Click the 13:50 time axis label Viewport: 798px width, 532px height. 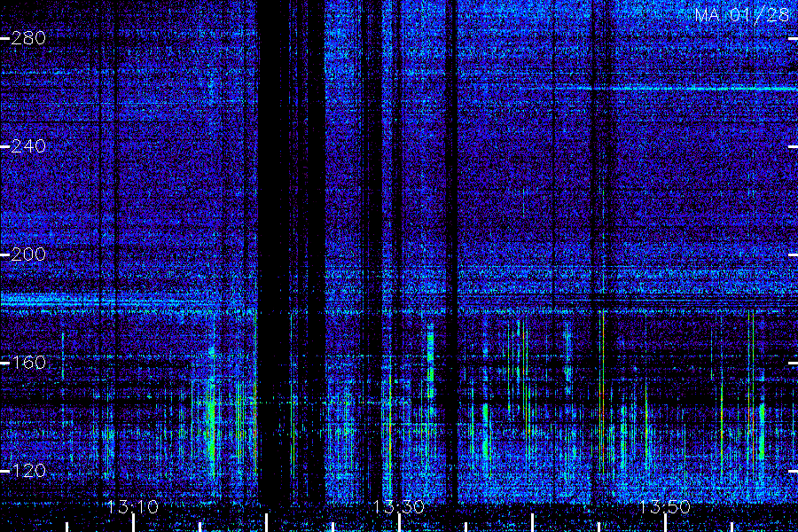coord(665,507)
